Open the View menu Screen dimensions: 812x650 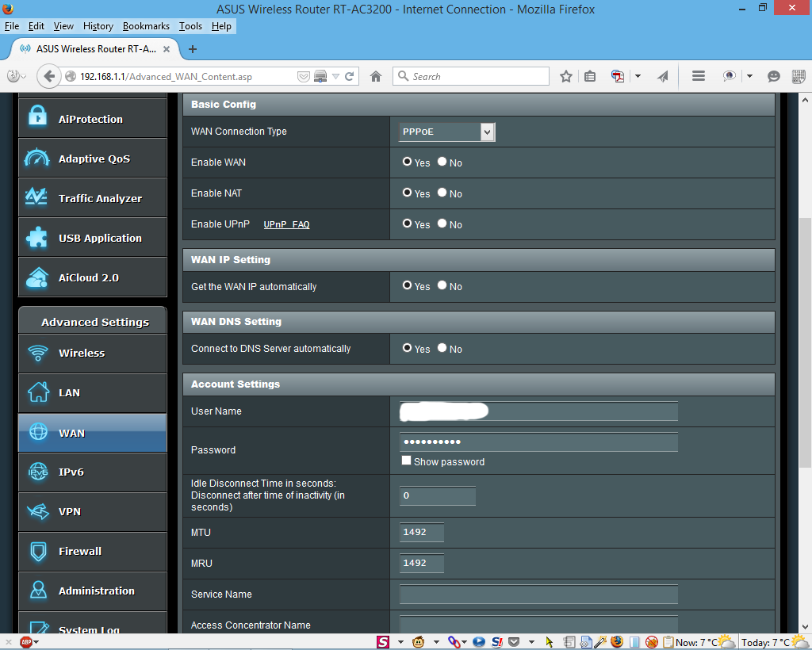point(63,26)
